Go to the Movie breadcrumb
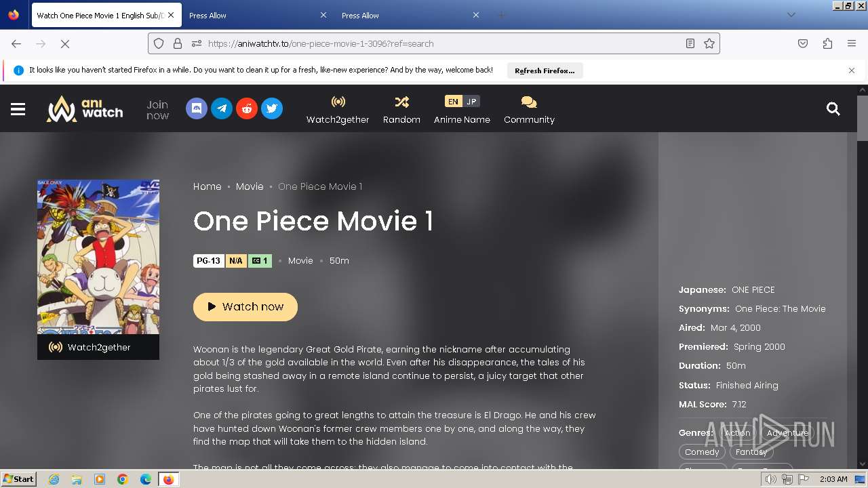Viewport: 868px width, 488px height. [250, 186]
